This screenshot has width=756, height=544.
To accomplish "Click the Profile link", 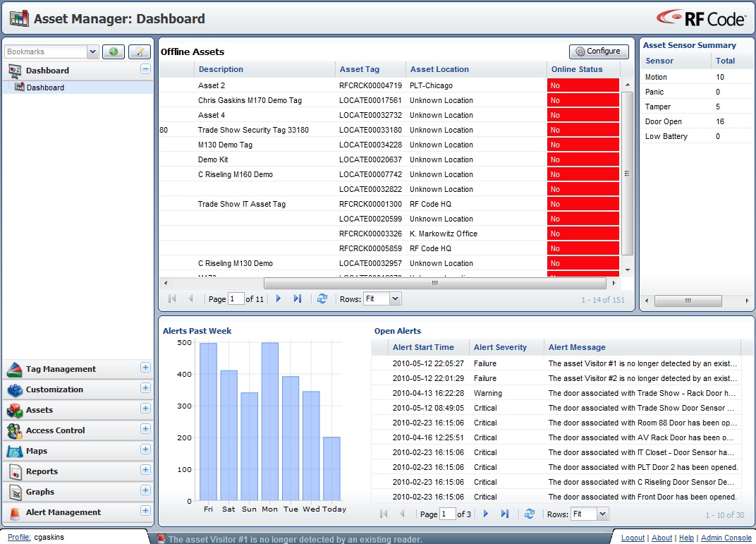I will tap(19, 537).
